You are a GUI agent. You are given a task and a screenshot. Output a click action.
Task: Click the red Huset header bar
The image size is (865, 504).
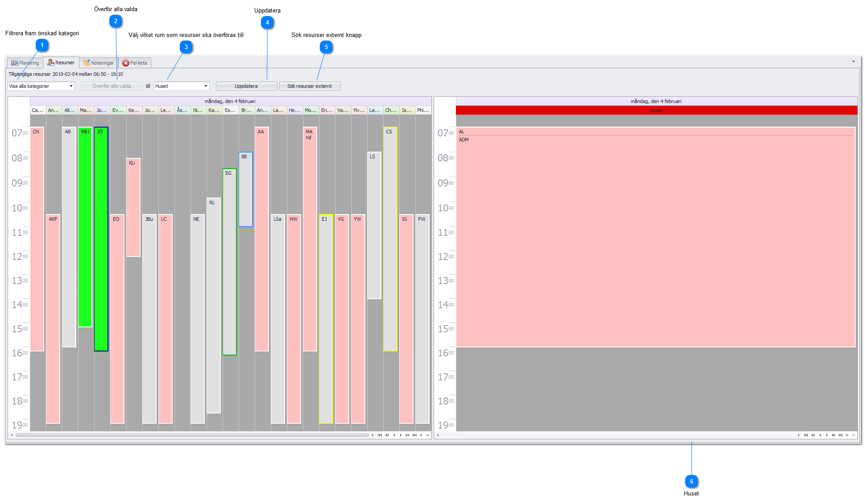click(x=656, y=110)
